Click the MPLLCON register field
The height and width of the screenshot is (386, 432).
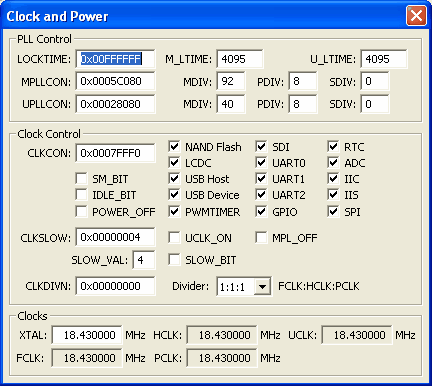point(115,81)
